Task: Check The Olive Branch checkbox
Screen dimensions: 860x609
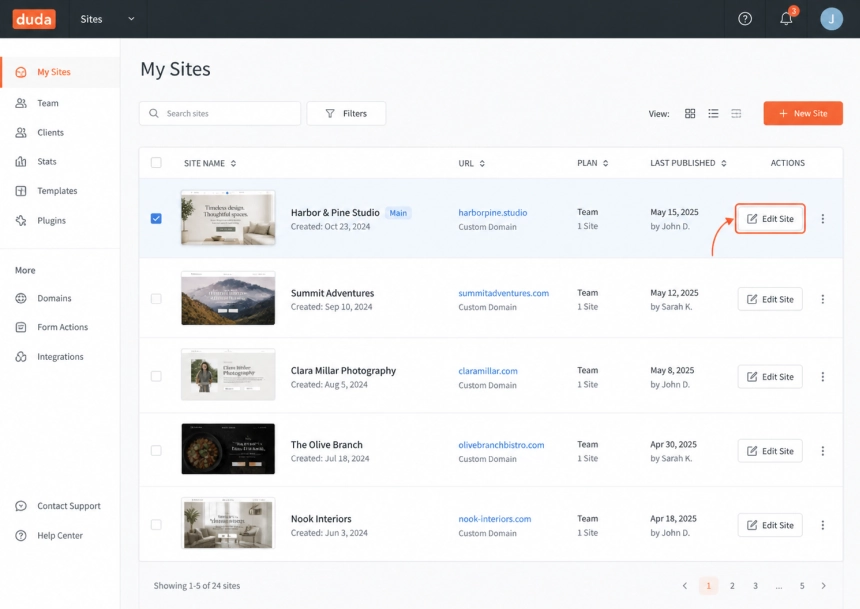Action: coord(156,450)
